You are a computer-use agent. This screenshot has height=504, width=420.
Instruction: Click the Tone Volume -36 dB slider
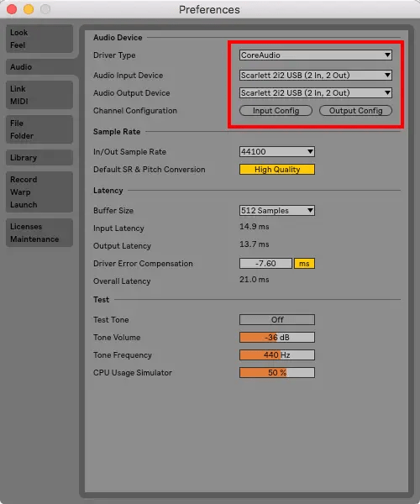(x=277, y=338)
